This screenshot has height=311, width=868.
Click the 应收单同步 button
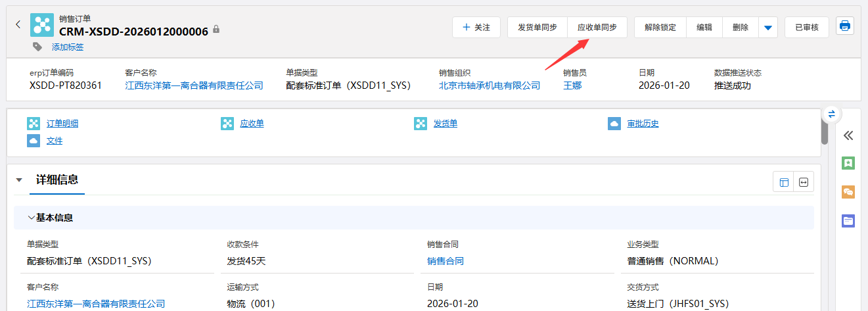point(597,28)
